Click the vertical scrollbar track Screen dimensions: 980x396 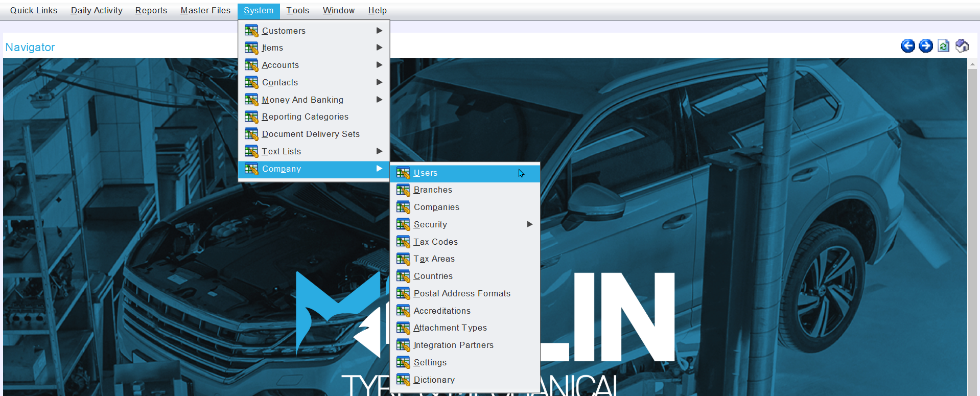[972, 232]
